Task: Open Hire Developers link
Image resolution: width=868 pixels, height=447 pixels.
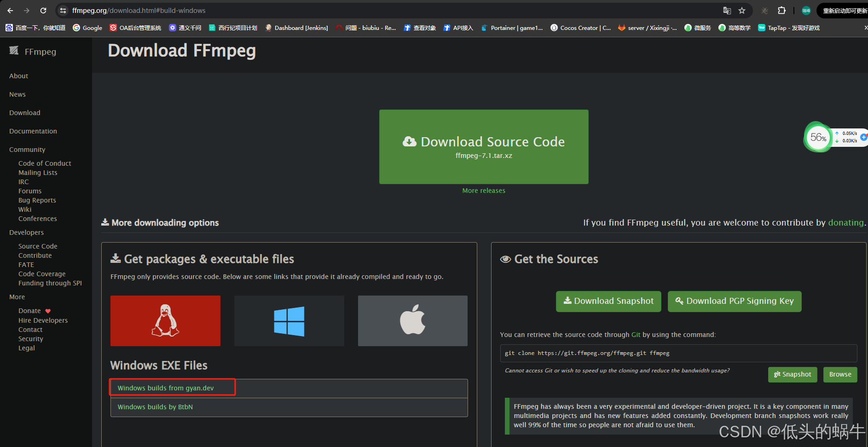Action: (x=43, y=320)
